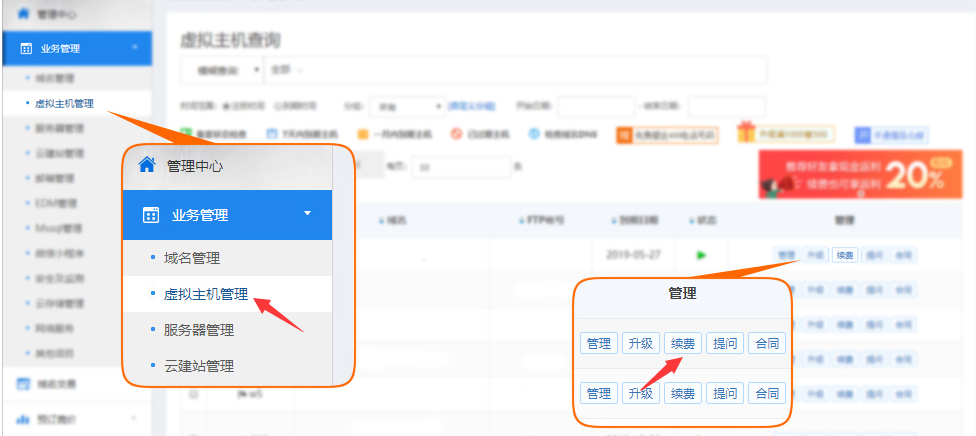
Task: Click the red prohibited-circle filter icon
Action: (x=455, y=133)
